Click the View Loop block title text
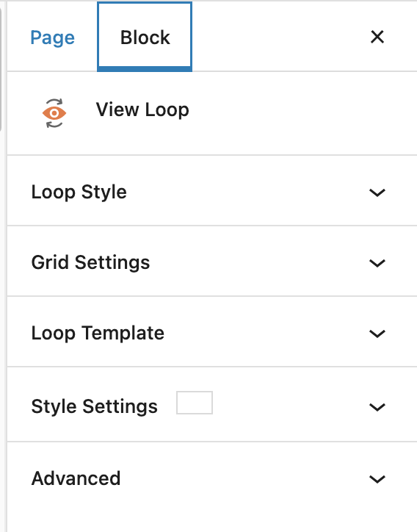Screen dimensions: 417x532 [142, 109]
